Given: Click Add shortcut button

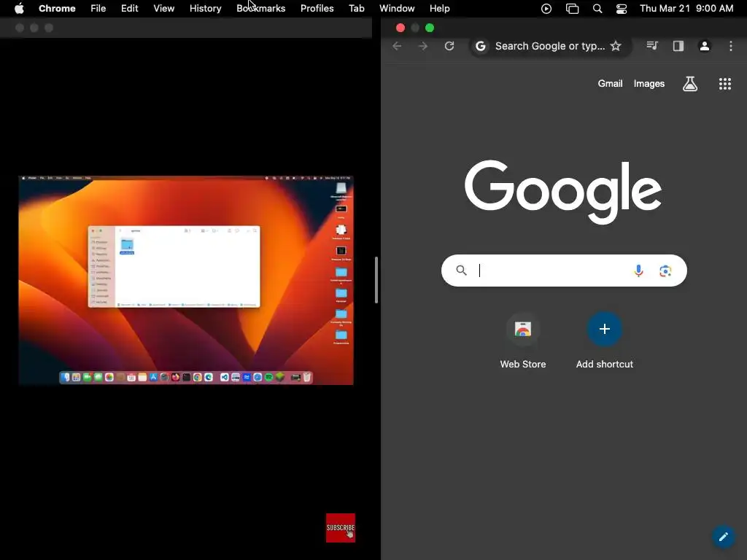Looking at the screenshot, I should click(x=605, y=341).
